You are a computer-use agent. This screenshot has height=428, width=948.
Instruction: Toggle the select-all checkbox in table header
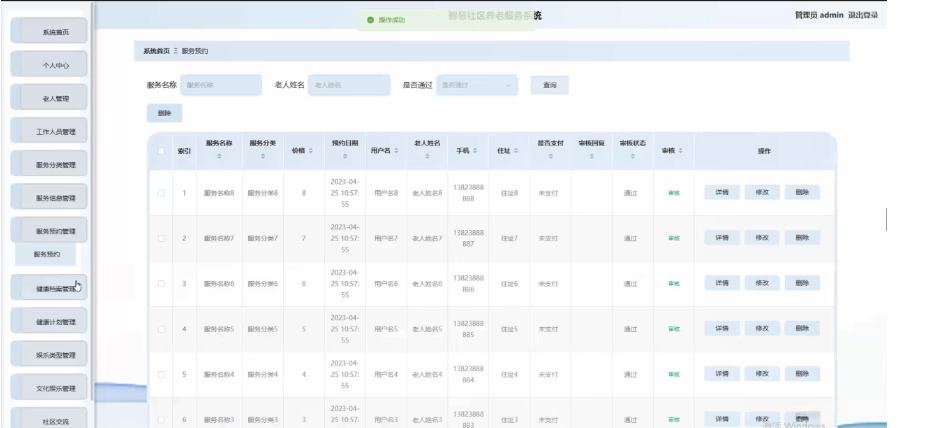point(161,151)
